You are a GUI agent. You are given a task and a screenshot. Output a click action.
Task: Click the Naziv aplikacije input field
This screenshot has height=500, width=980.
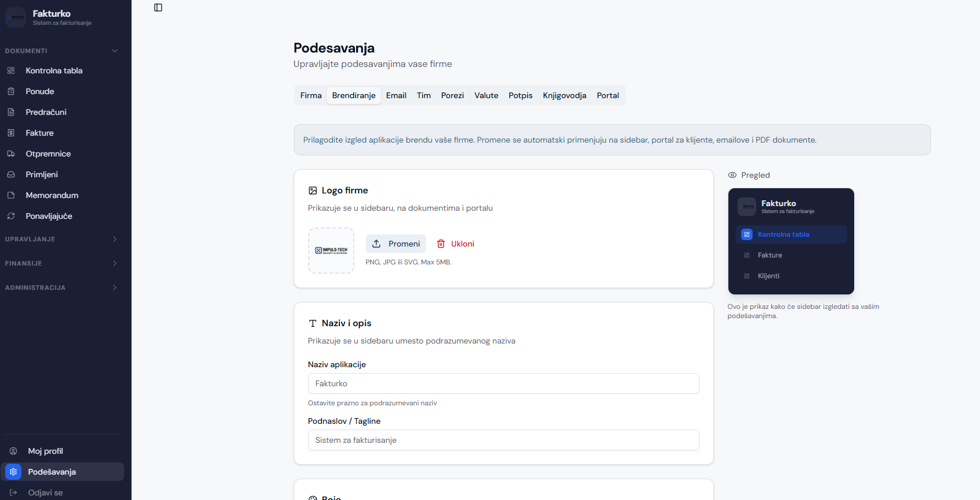503,383
